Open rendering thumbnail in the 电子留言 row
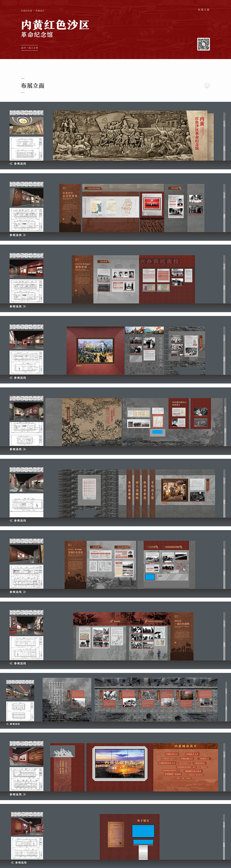Viewport: 231px width, 868px height. 27,826
